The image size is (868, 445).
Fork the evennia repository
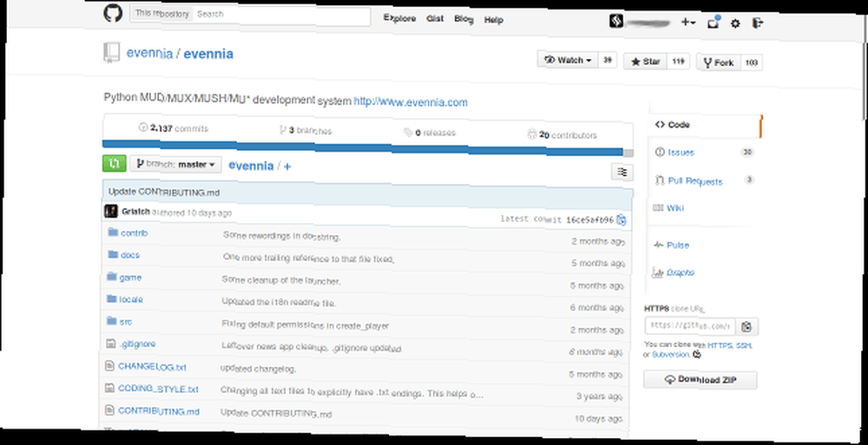[x=719, y=62]
